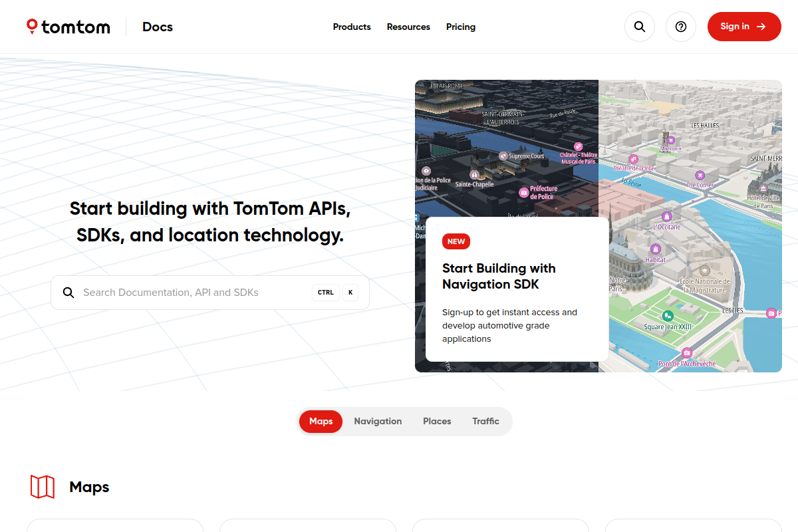Focus the Search Documentation, API and SDKs field
The height and width of the screenshot is (532, 798).
point(210,293)
